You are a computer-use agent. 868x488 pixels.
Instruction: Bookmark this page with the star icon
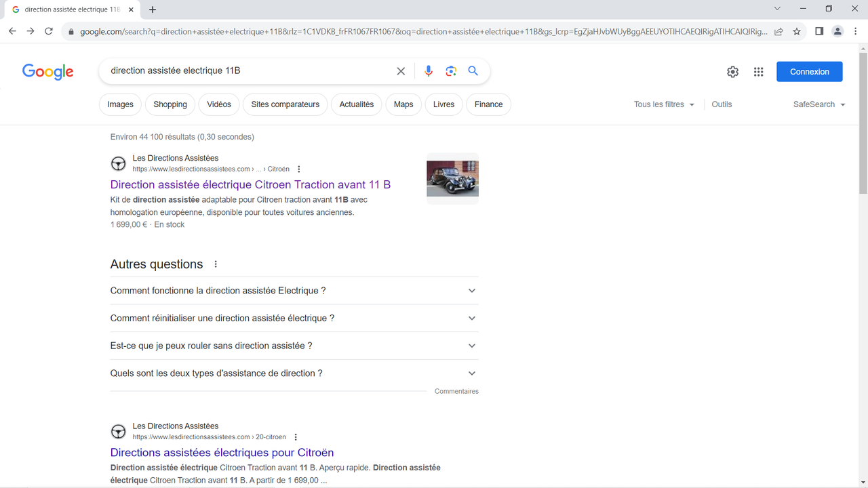[x=797, y=31]
